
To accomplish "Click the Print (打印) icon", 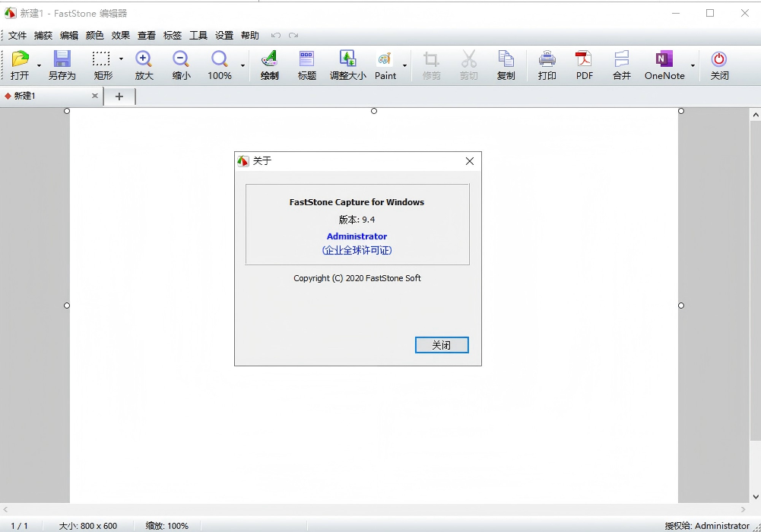I will [x=547, y=60].
